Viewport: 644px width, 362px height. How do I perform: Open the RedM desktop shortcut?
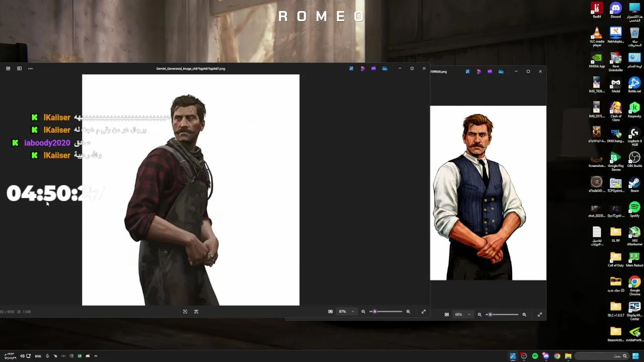click(597, 9)
